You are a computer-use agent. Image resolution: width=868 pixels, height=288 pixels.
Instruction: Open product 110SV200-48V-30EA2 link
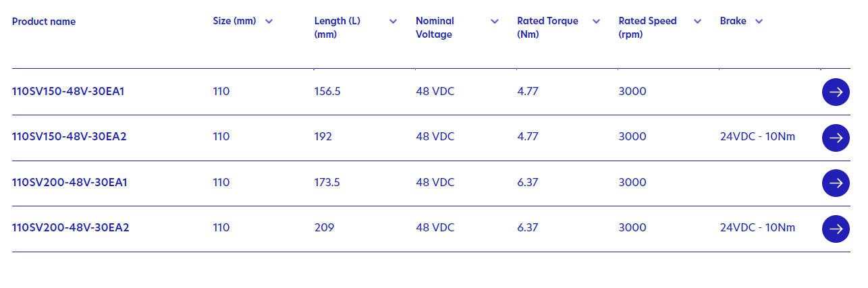(70, 227)
